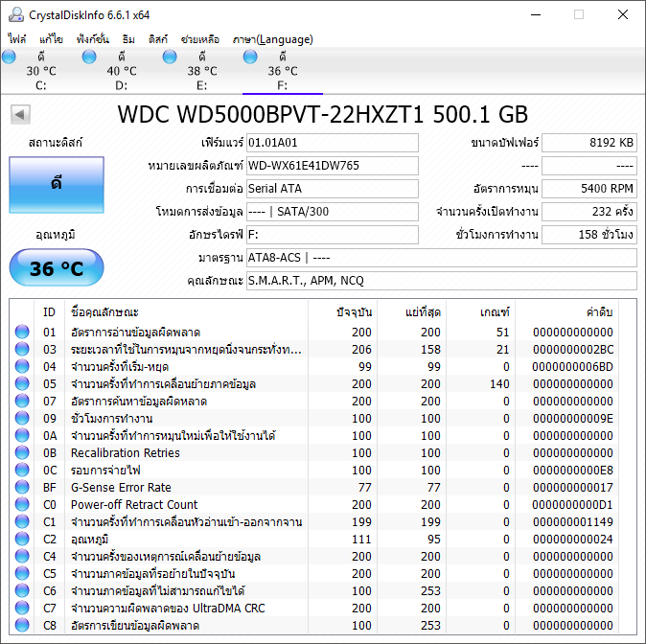Screen dimensions: 646x644
Task: Open the แก้ไข (Edit) menu
Action: tap(51, 39)
